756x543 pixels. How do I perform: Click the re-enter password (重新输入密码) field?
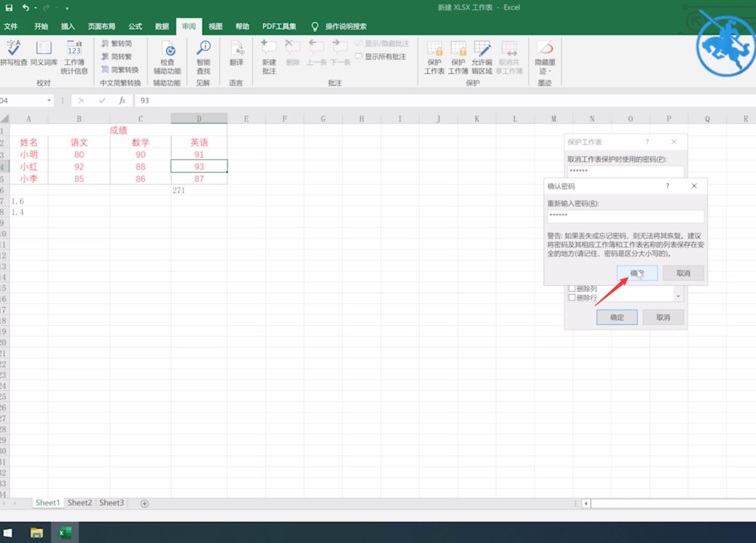coord(626,216)
